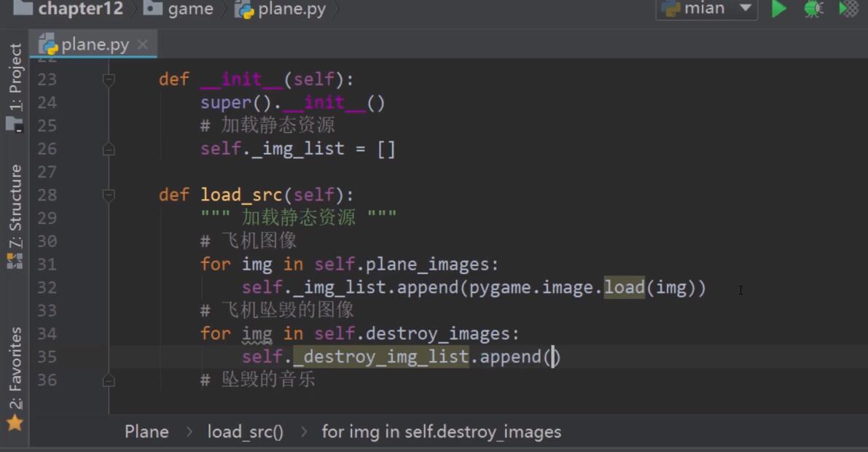Click the docstring '加载静态资源' on line 29
This screenshot has width=868, height=452.
298,217
